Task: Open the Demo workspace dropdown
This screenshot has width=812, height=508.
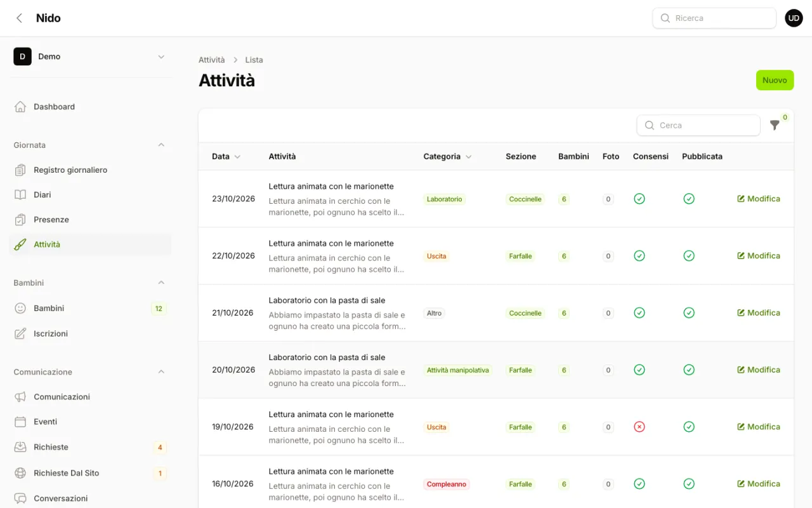Action: click(x=90, y=57)
